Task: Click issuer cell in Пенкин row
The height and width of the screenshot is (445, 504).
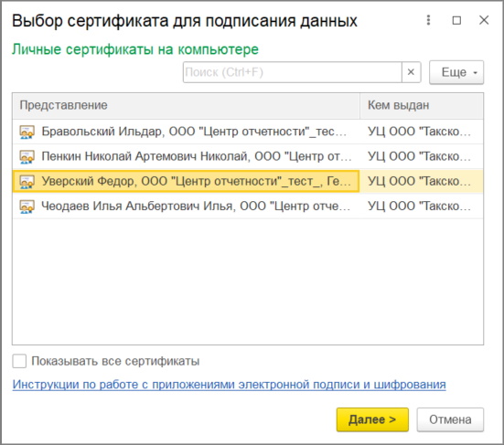Action: 422,156
